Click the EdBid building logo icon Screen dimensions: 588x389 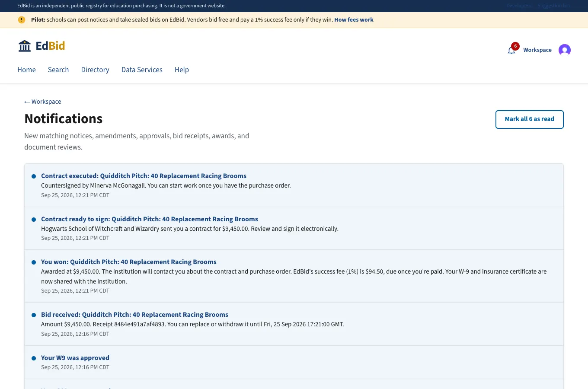click(x=25, y=46)
